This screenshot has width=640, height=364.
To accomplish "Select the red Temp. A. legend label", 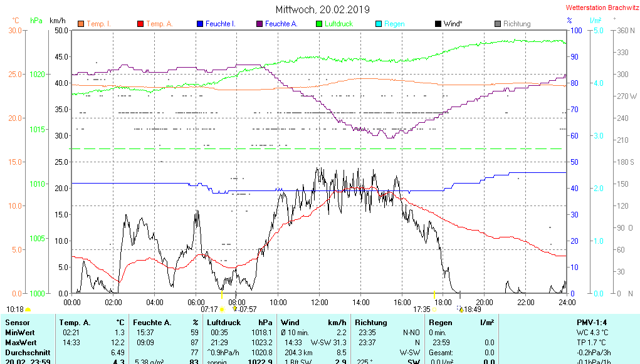I will point(160,24).
